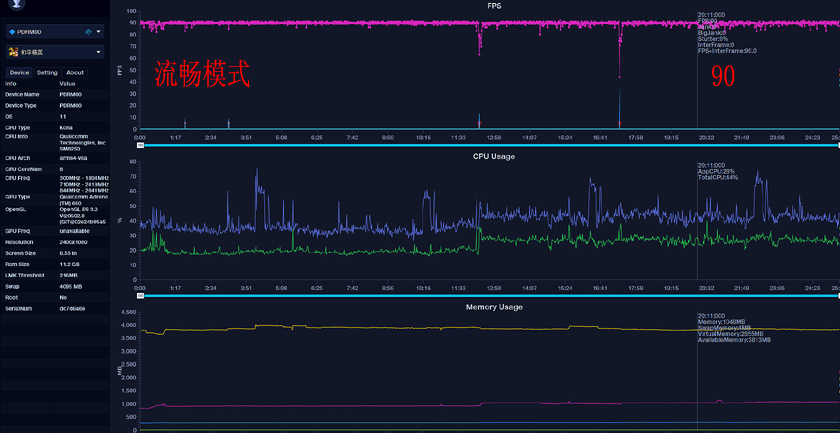Image resolution: width=840 pixels, height=433 pixels.
Task: Click the Memory Usage chart title
Action: [494, 307]
